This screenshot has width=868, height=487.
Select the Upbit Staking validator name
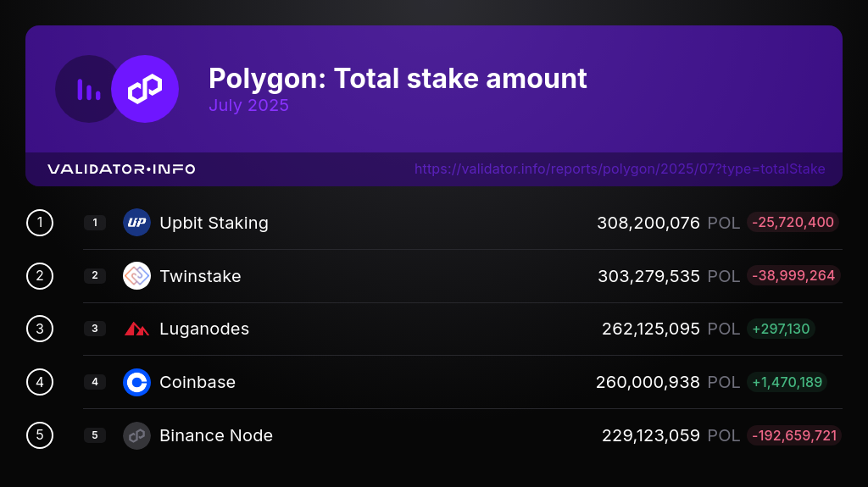tap(214, 223)
